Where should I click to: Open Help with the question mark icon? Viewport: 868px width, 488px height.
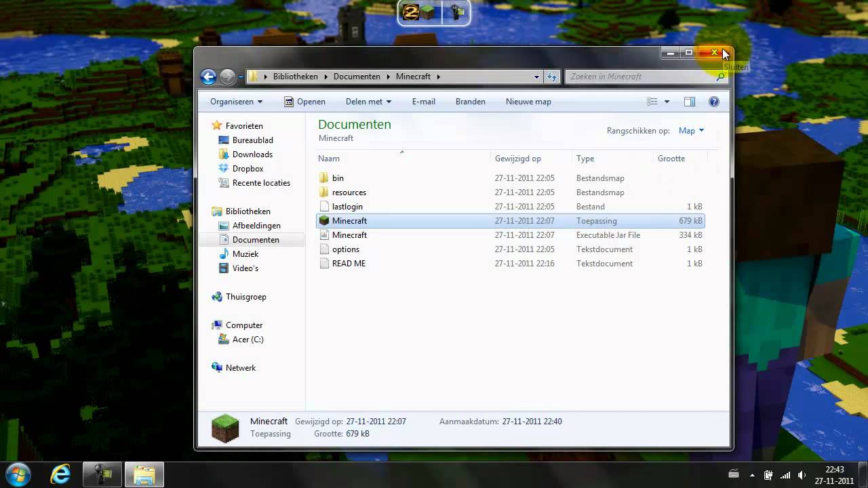coord(713,102)
